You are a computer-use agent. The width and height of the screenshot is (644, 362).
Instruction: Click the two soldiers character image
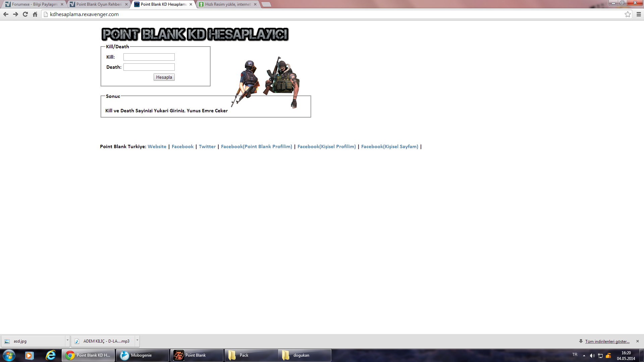265,82
